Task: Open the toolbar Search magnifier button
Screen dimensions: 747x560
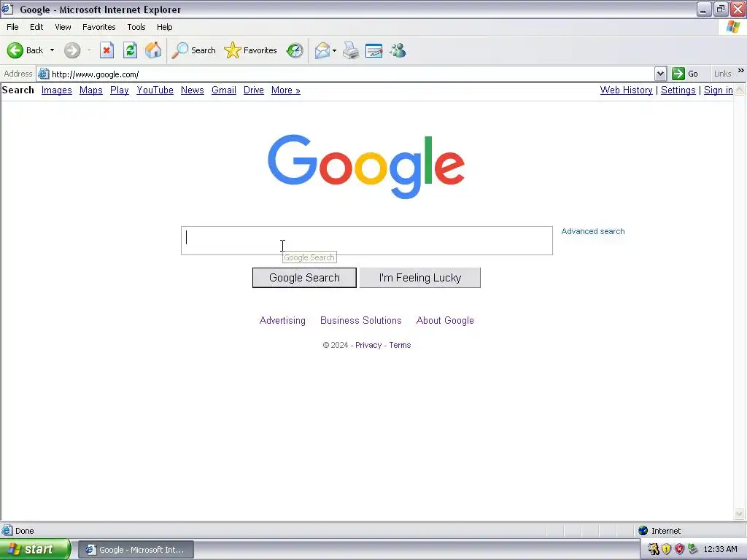Action: pyautogui.click(x=193, y=50)
